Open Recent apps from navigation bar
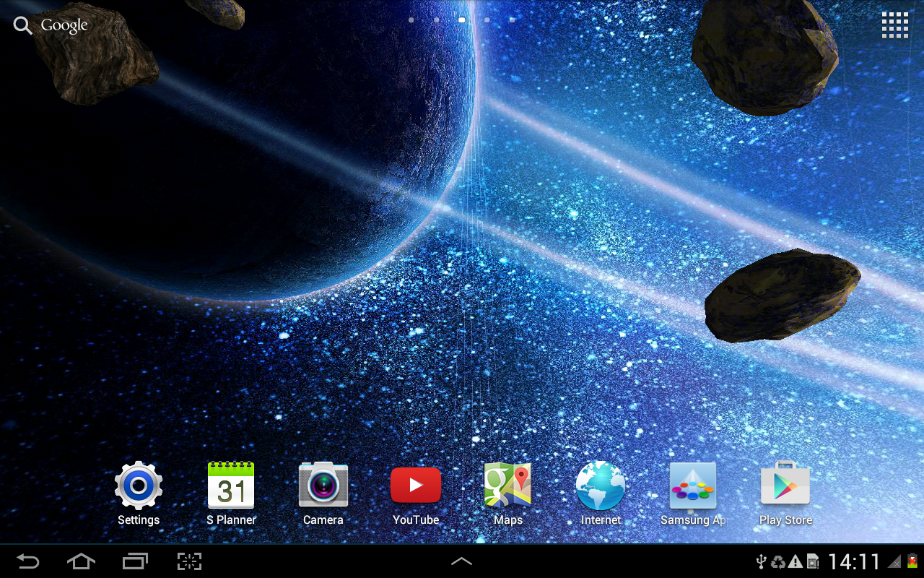The image size is (924, 578). pos(134,561)
